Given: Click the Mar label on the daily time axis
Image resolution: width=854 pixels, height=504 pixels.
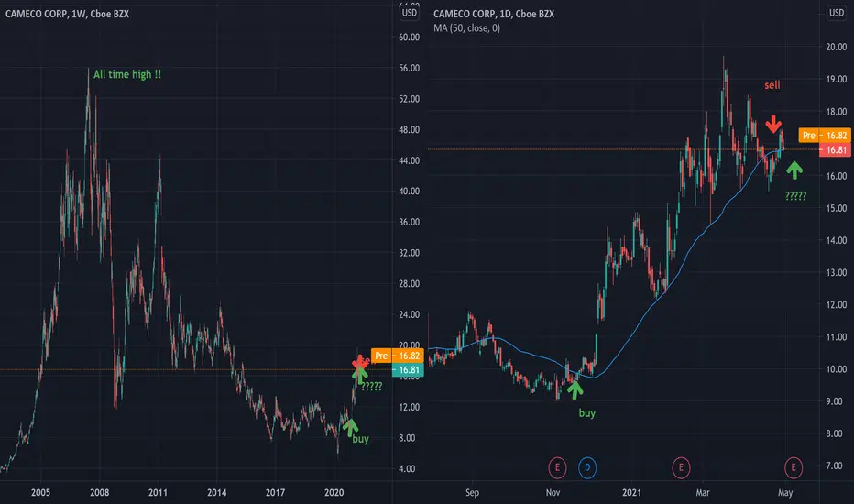Looking at the screenshot, I should (703, 493).
